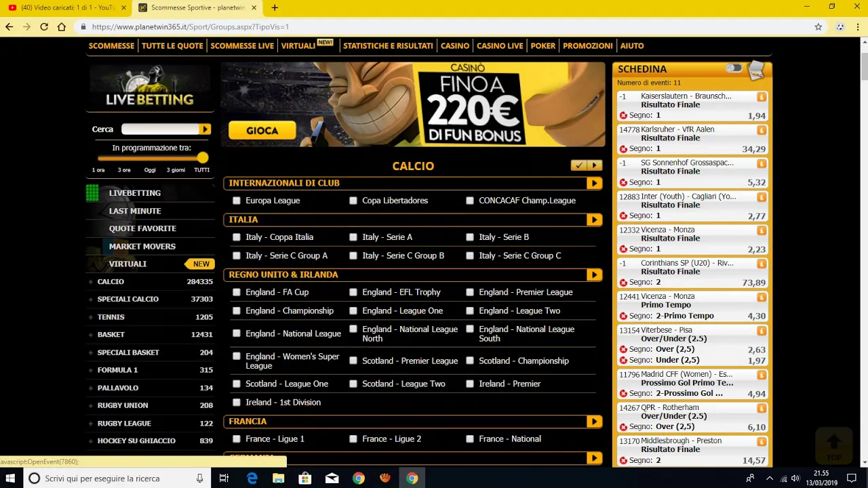
Task: Check France - Ligue 1 box
Action: coord(236,439)
